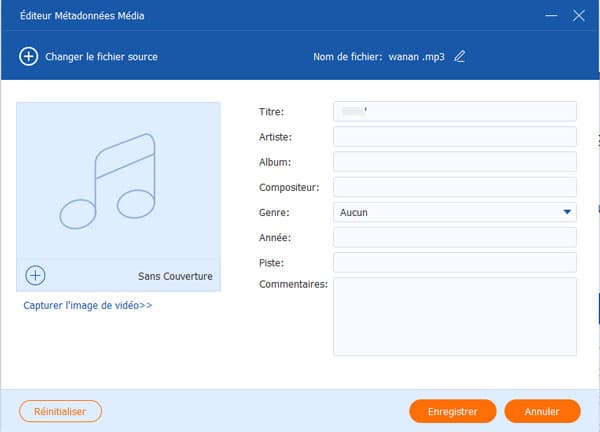Open the Capturer l'image de vidéo link
Viewport: 600px width, 432px height.
(x=88, y=306)
